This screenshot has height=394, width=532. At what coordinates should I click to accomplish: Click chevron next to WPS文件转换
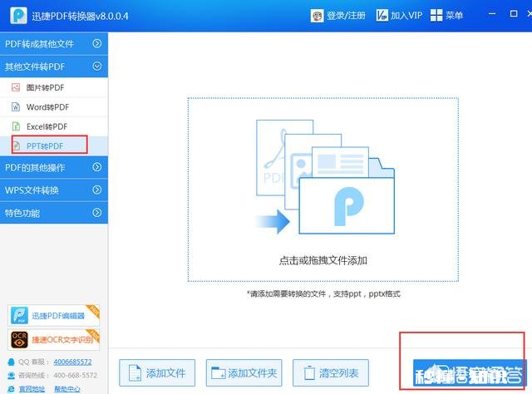(x=97, y=190)
